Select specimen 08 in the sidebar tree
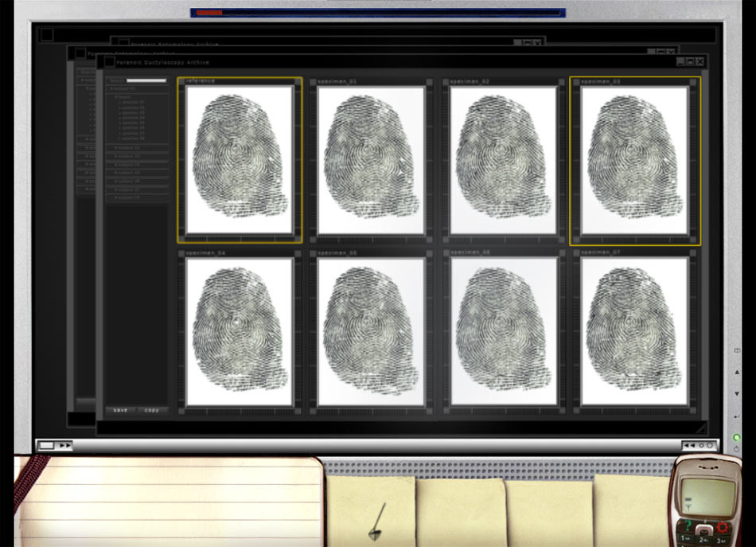Image resolution: width=756 pixels, height=547 pixels. click(131, 139)
